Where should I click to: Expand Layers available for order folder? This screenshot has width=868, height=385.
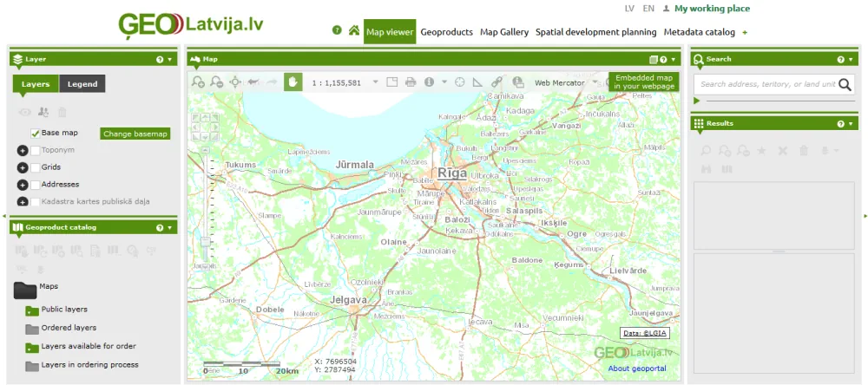pyautogui.click(x=31, y=348)
